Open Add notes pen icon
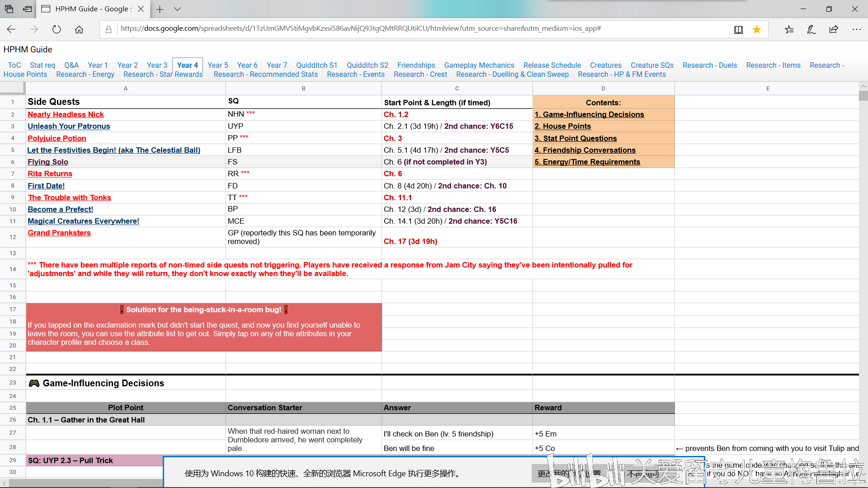This screenshot has height=488, width=868. point(811,29)
